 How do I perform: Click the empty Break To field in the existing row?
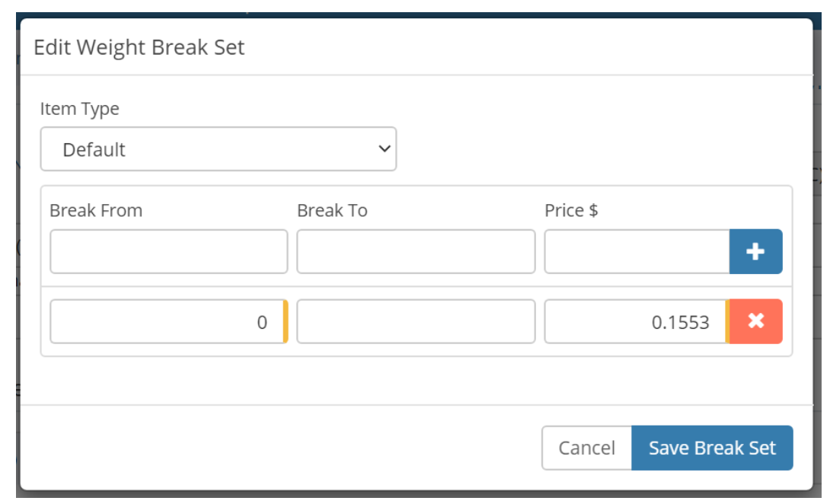point(416,321)
